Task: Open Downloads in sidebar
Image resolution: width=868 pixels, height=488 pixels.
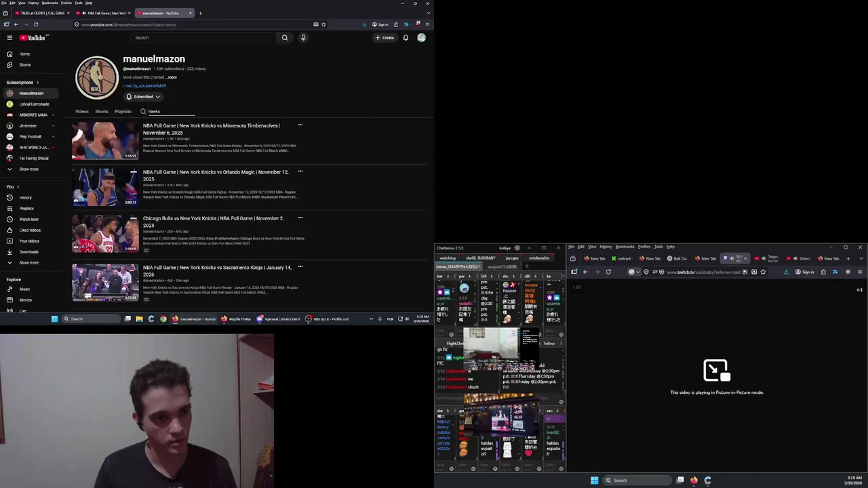Action: [28, 252]
